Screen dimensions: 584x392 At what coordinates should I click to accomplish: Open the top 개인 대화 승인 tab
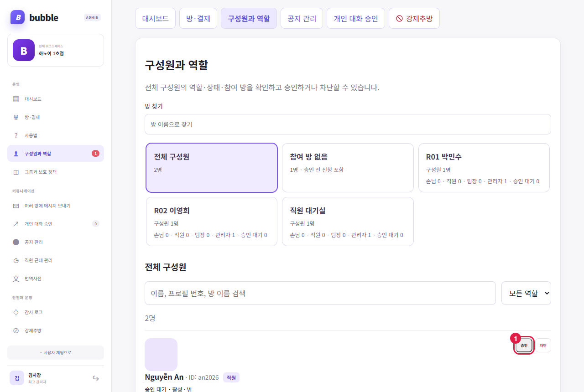click(356, 18)
